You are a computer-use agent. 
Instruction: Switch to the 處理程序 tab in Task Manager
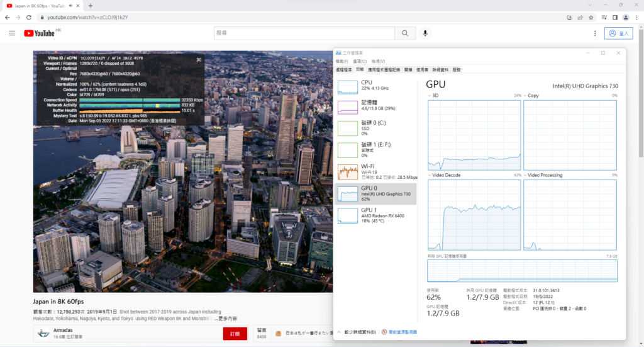coord(345,69)
